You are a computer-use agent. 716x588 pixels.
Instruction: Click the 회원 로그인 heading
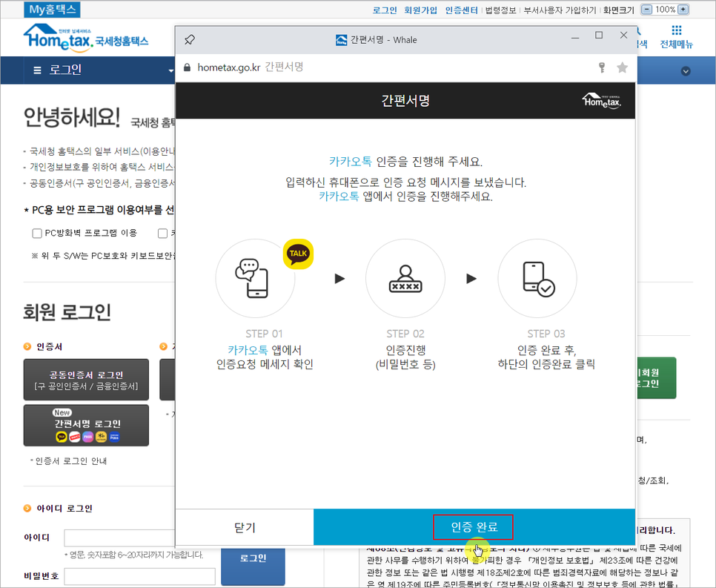tap(67, 312)
